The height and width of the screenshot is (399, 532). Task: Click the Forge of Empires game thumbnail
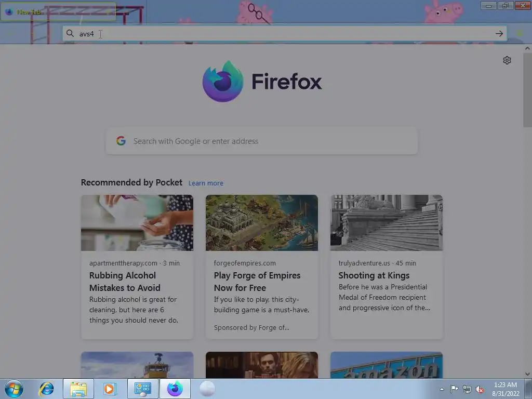coord(262,223)
